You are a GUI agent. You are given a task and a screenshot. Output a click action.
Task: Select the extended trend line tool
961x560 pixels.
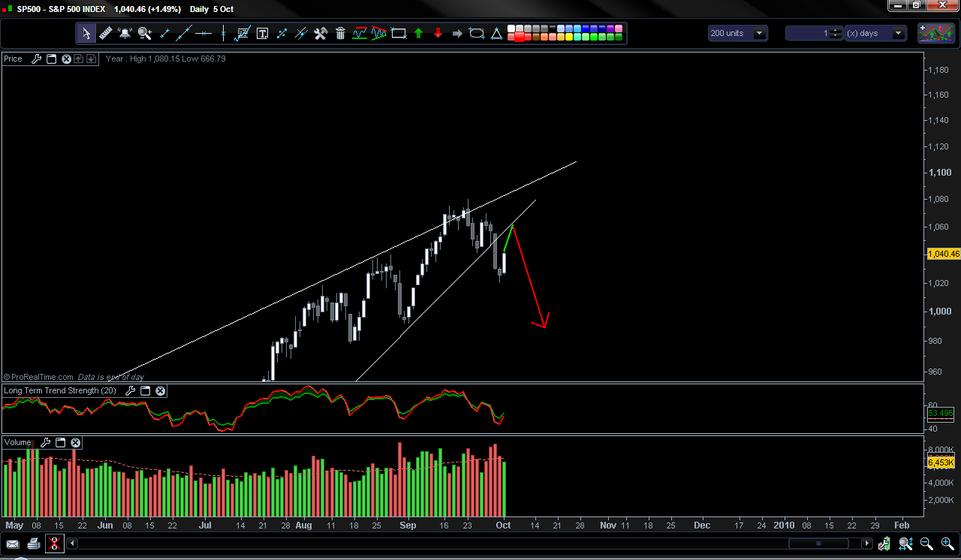point(183,33)
